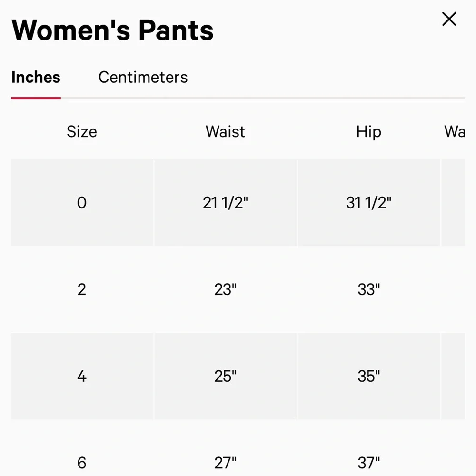Select the size 6 cell
The height and width of the screenshot is (476, 476).
click(82, 462)
